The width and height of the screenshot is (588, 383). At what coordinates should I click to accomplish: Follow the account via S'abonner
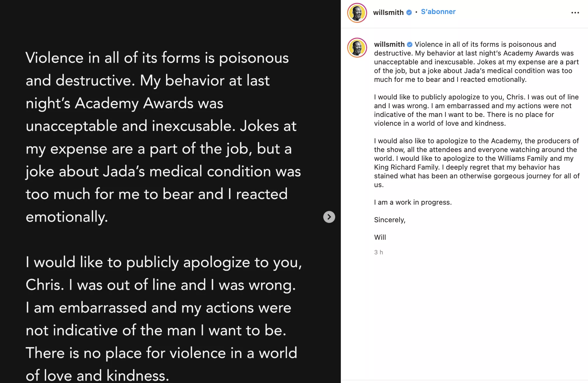(438, 12)
